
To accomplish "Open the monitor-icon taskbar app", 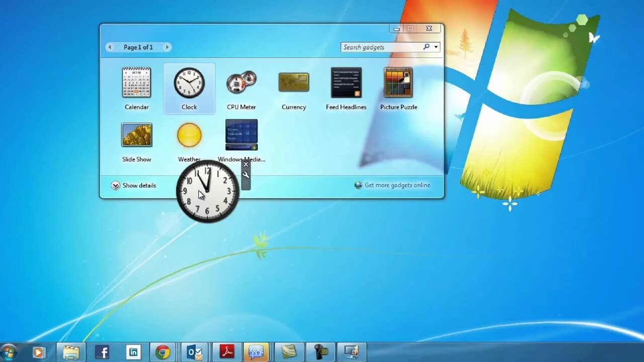I will pyautogui.click(x=352, y=352).
